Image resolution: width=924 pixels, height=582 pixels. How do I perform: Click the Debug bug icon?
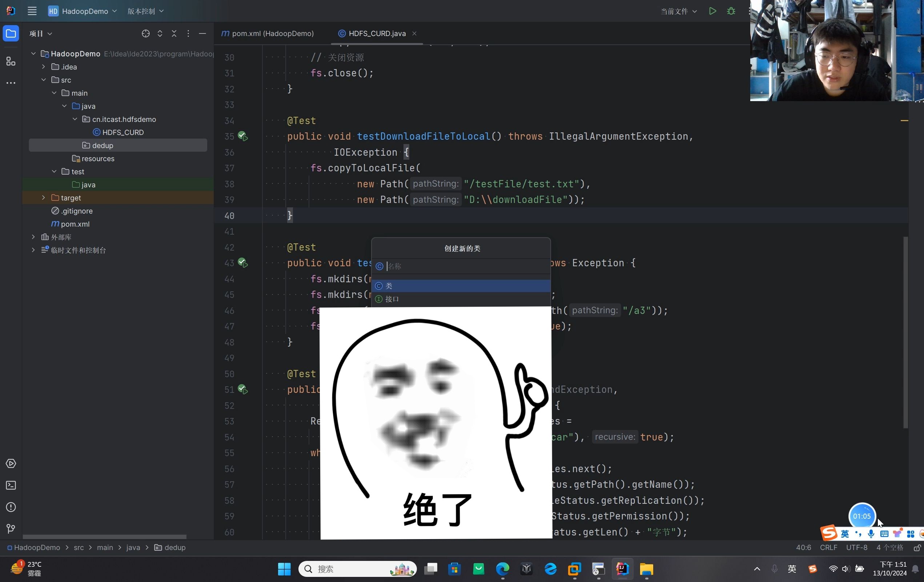click(x=731, y=11)
